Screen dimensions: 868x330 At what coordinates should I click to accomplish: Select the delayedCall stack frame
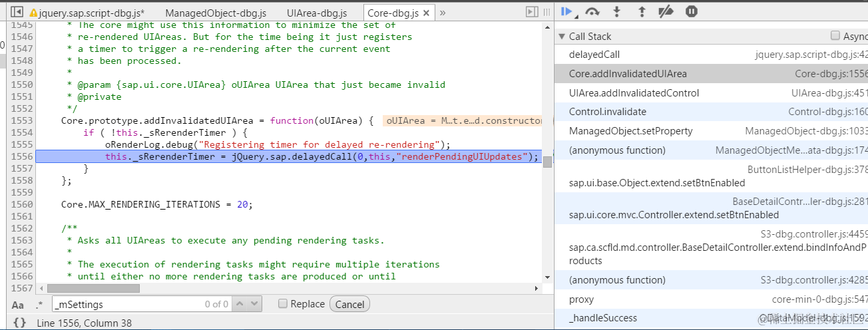click(711, 55)
